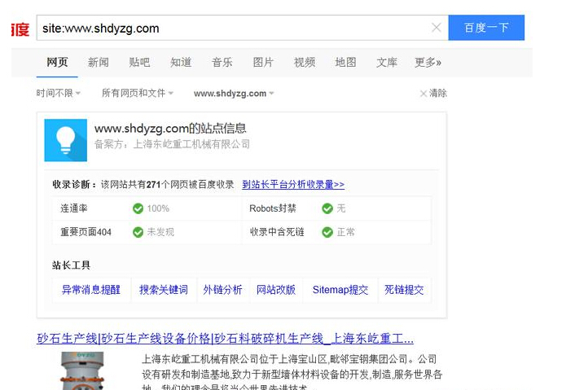The width and height of the screenshot is (588, 390).
Task: Click green checkmark beside 未发现
Action: click(x=138, y=232)
